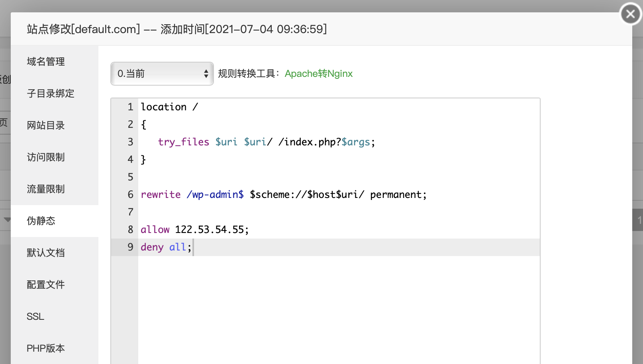Place cursor on 'location /' code line
The height and width of the screenshot is (364, 643).
(x=169, y=107)
